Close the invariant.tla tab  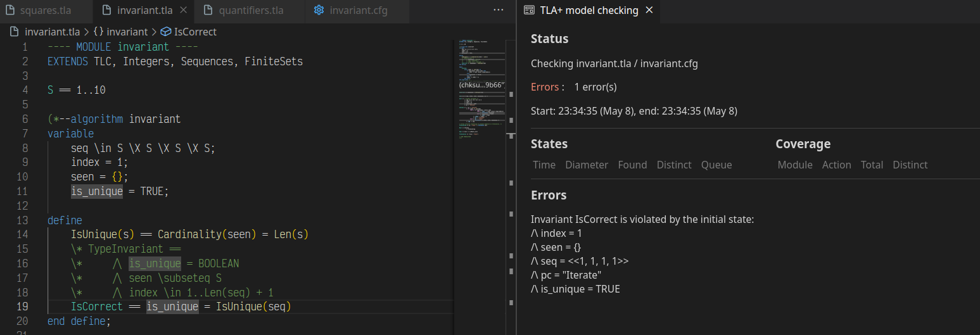point(183,11)
